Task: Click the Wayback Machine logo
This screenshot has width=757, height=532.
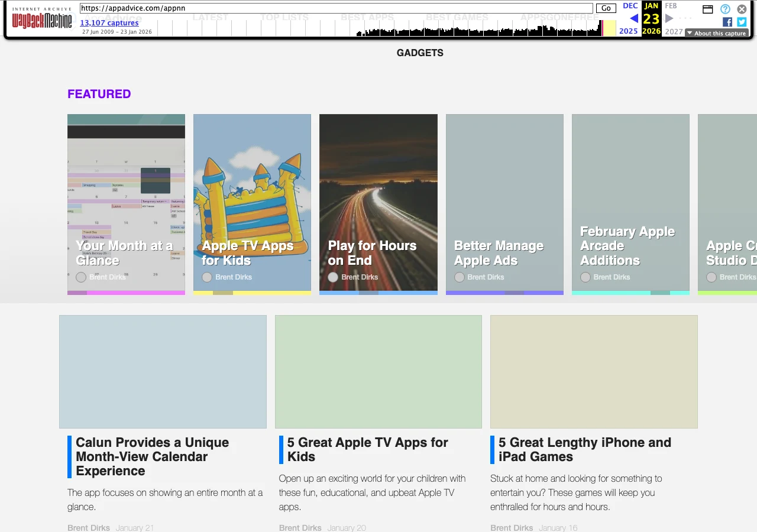Action: point(42,20)
